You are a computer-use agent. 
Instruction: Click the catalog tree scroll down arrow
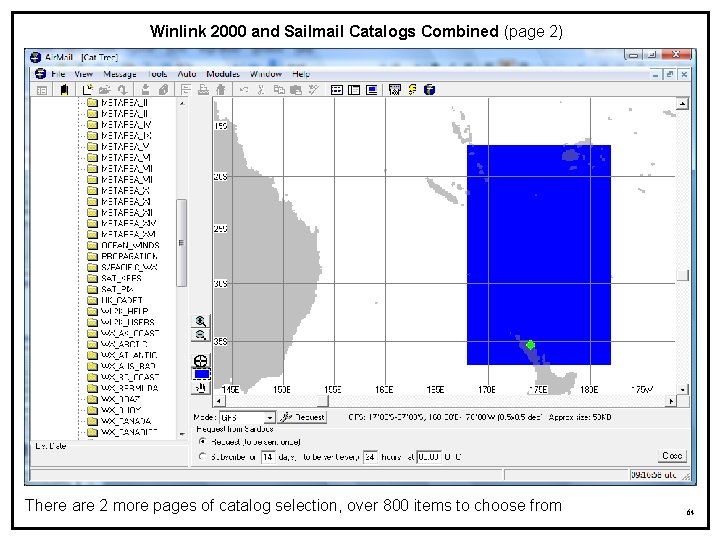[182, 433]
